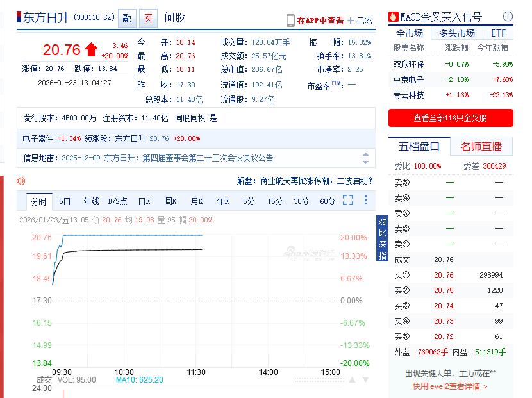Screen dimensions: 532x398
Task: Click the phone icon for APP view
Action: click(x=290, y=21)
